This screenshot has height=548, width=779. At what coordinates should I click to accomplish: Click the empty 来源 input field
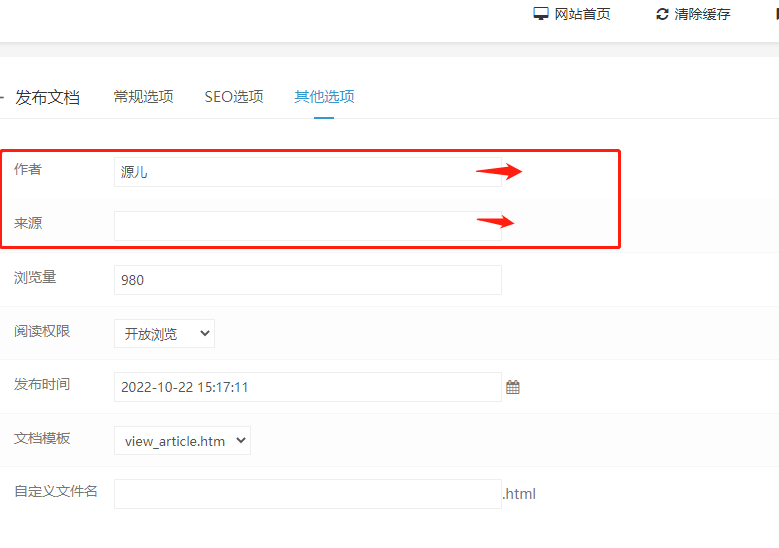(308, 226)
